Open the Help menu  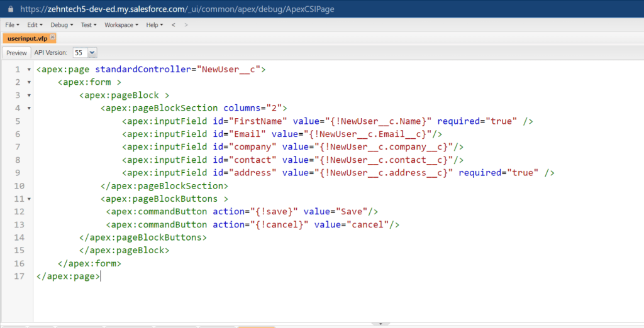154,25
